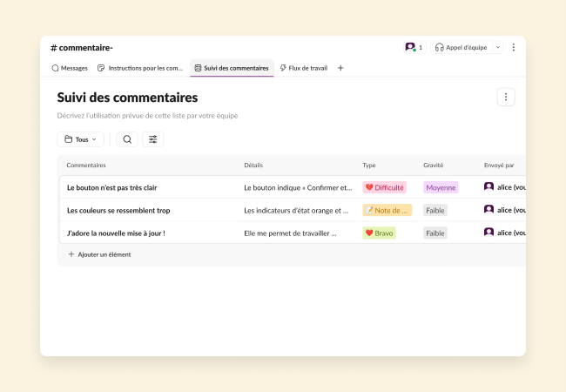This screenshot has height=392, width=566.
Task: Click alice's avatar in the first row
Action: (x=489, y=186)
